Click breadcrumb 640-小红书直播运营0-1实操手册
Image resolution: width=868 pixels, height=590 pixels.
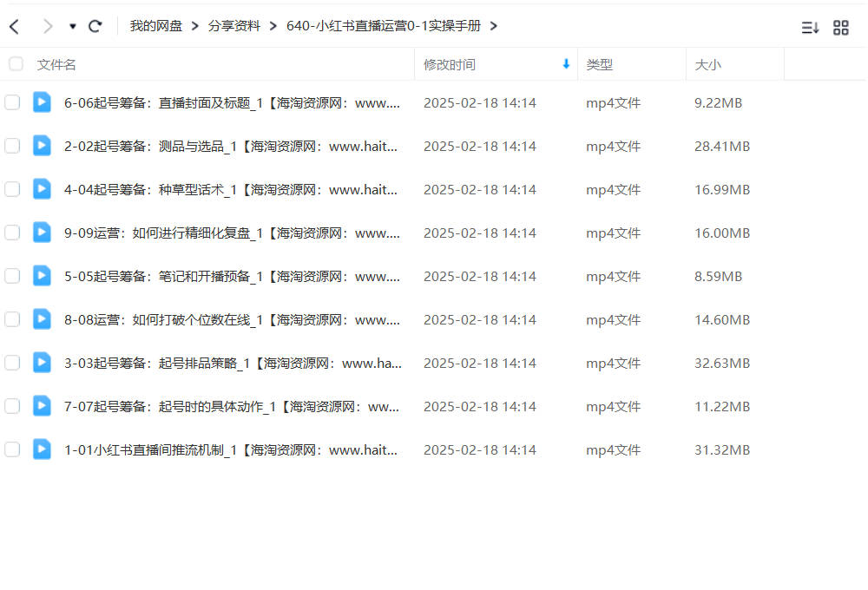pyautogui.click(x=383, y=26)
